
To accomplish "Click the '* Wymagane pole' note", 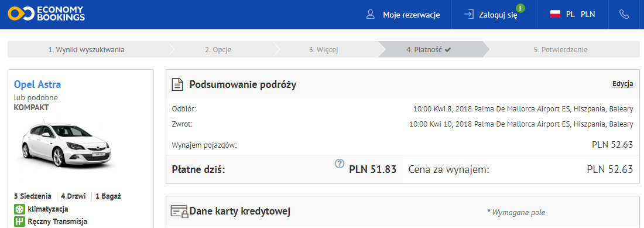I will pyautogui.click(x=516, y=212).
